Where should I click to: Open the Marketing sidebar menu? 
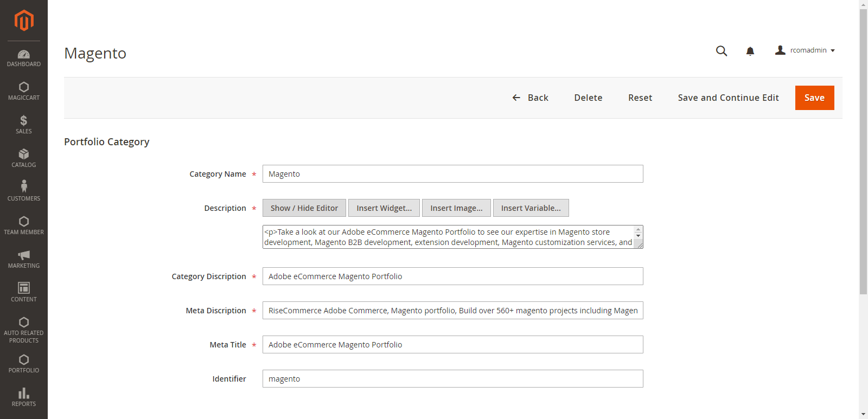(24, 259)
